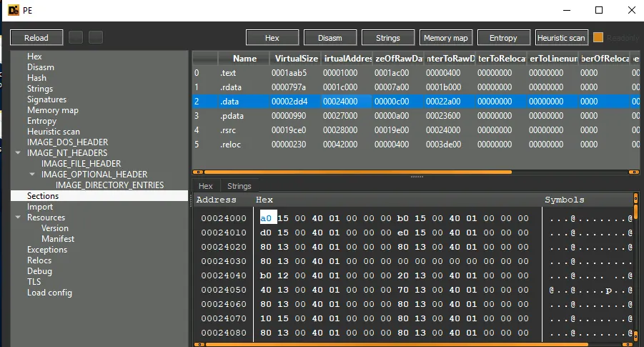Viewport: 644px width, 347px height.
Task: Select Disasm in the left tree
Action: (x=41, y=67)
